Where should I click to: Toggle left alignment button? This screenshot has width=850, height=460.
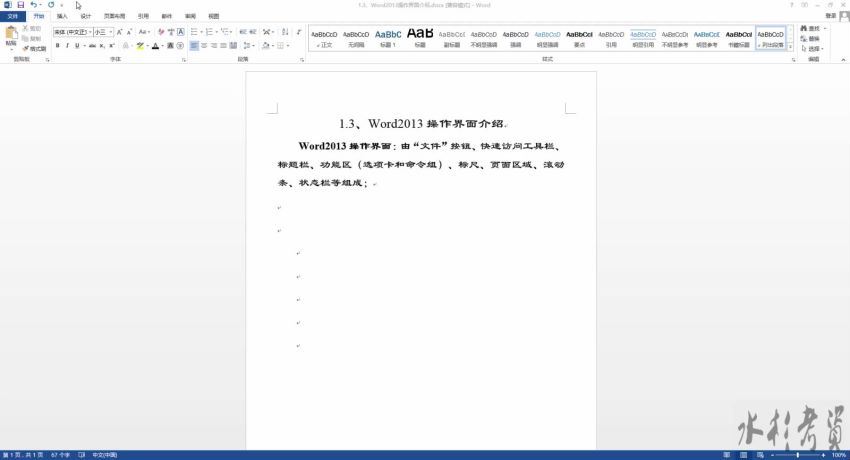(x=194, y=46)
